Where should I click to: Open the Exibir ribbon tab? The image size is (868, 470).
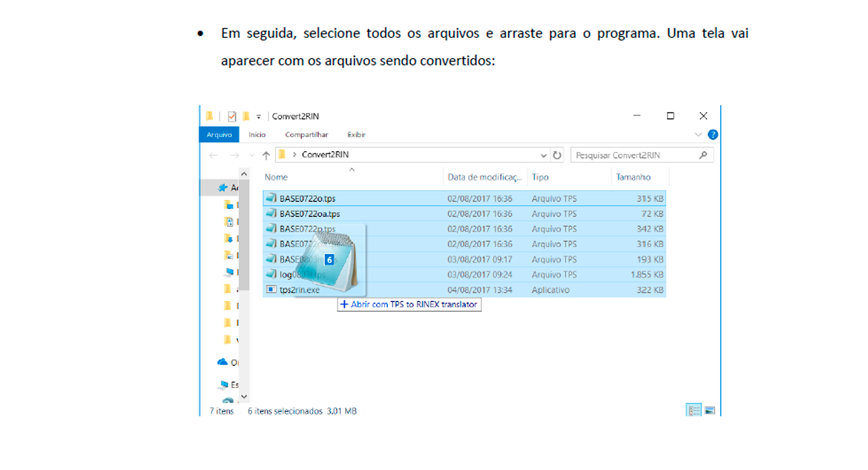356,135
